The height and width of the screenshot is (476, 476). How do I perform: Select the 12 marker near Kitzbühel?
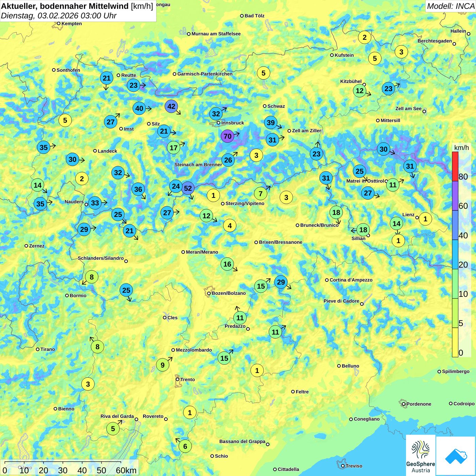(359, 91)
